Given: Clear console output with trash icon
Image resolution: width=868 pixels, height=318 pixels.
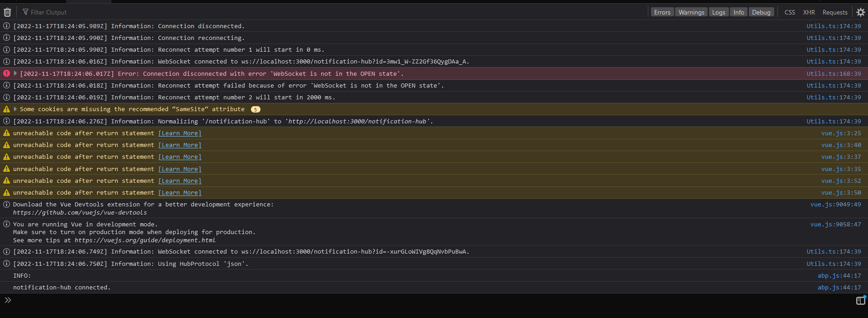Looking at the screenshot, I should click(7, 12).
